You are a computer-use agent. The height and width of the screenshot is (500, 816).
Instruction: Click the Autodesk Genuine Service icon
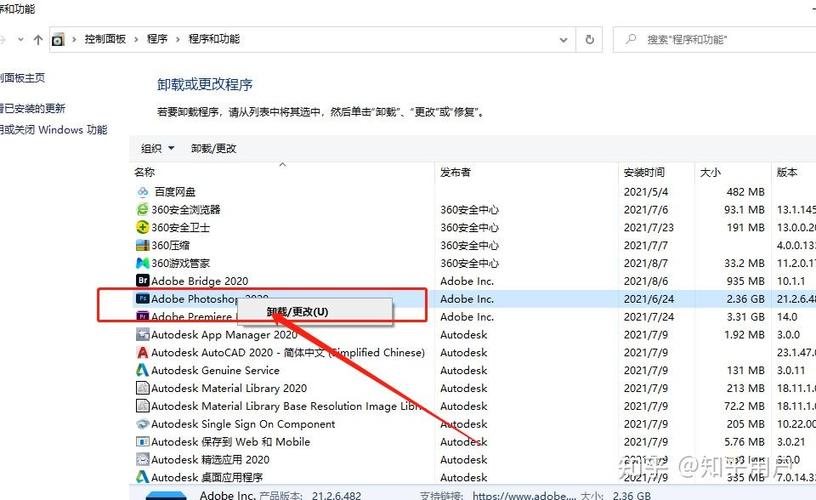(x=142, y=370)
